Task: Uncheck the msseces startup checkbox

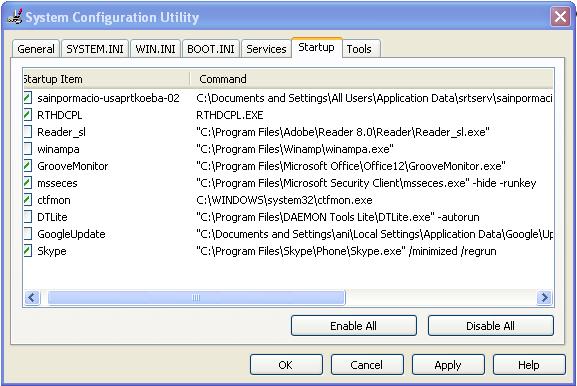Action: (x=28, y=183)
